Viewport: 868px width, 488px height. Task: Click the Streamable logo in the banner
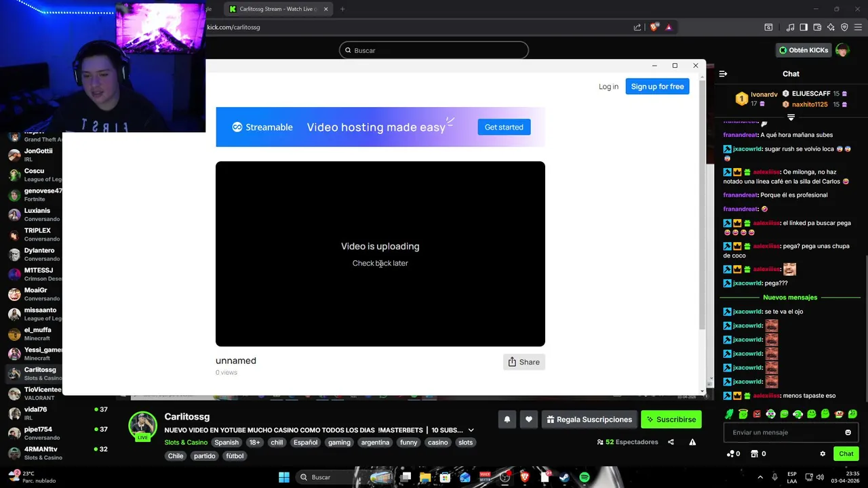coord(262,127)
